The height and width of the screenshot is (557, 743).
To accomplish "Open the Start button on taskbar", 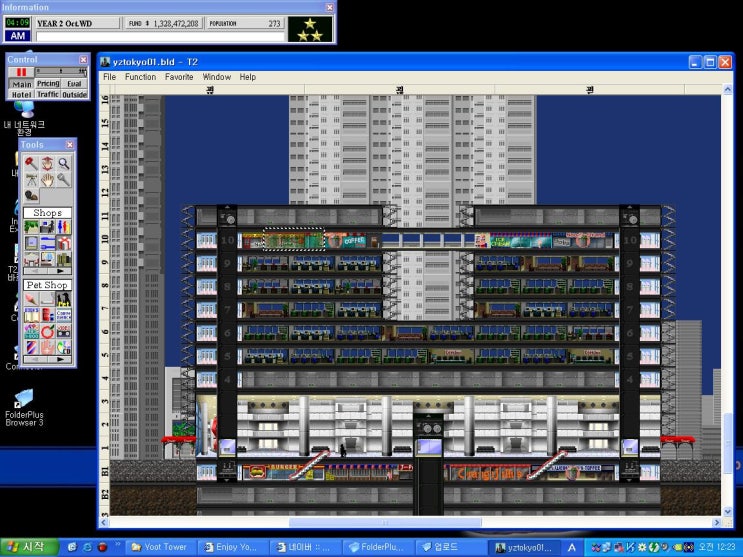I will point(28,547).
